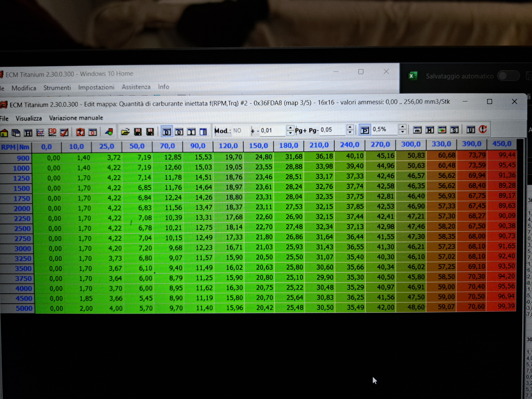Open Variazione manuale menu
This screenshot has width=532, height=399.
coord(76,118)
